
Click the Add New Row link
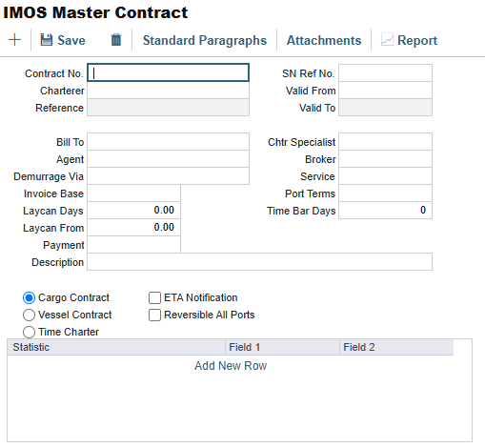tap(231, 366)
